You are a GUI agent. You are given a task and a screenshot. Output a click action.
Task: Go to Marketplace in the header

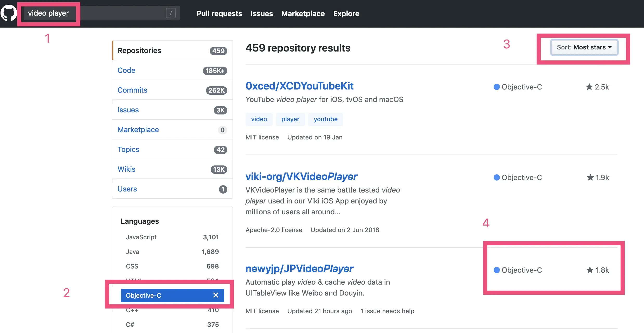point(303,14)
